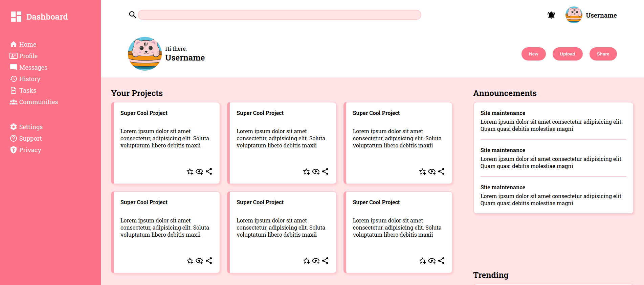Click the large profile avatar picture
This screenshot has height=285, width=644.
145,54
